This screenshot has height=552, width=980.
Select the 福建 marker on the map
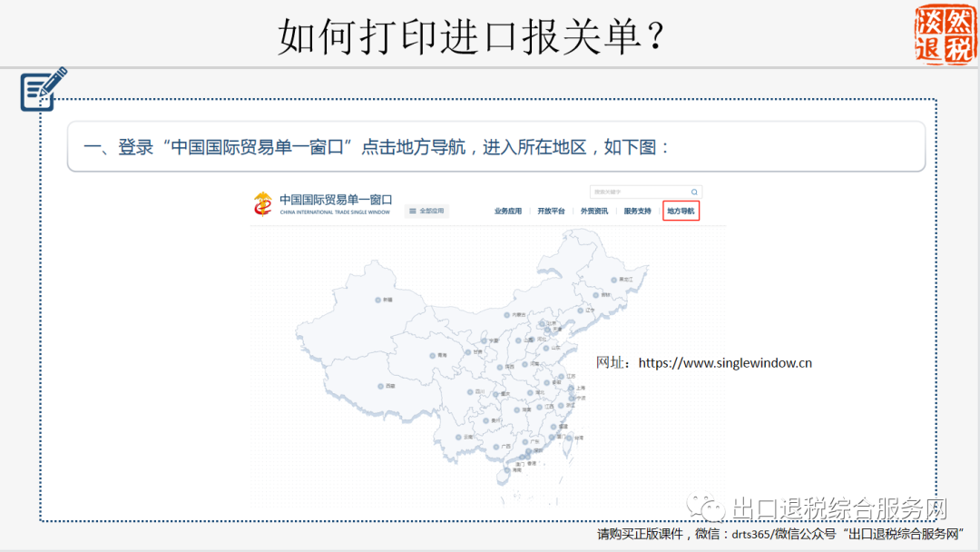[x=554, y=427]
